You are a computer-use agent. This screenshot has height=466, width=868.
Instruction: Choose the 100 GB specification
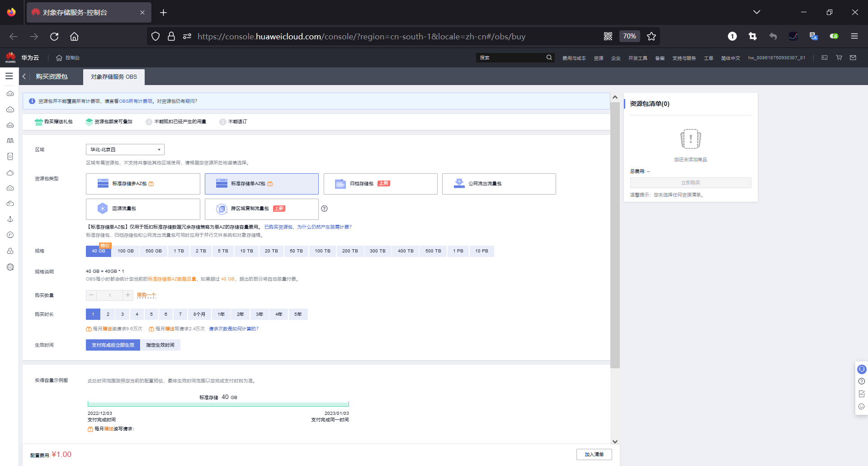tap(126, 251)
